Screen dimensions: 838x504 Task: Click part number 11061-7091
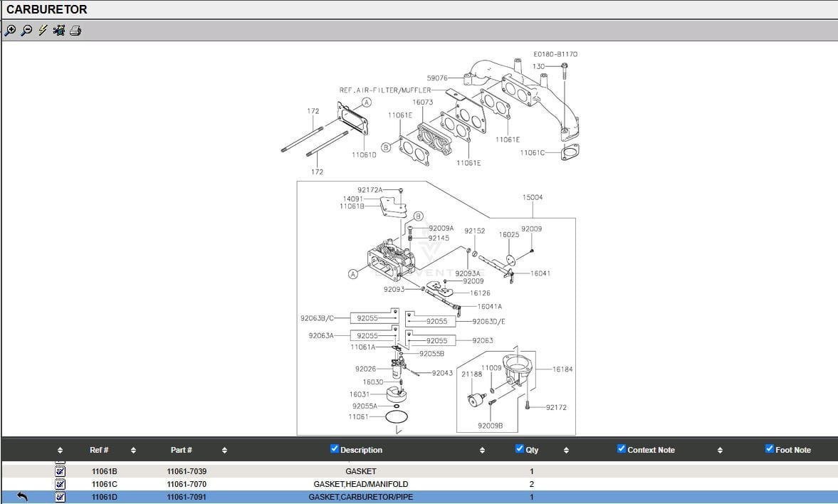(187, 497)
